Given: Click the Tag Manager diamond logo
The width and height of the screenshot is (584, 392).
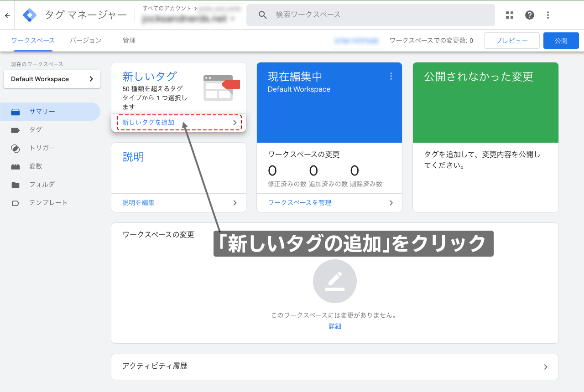Looking at the screenshot, I should coord(29,15).
